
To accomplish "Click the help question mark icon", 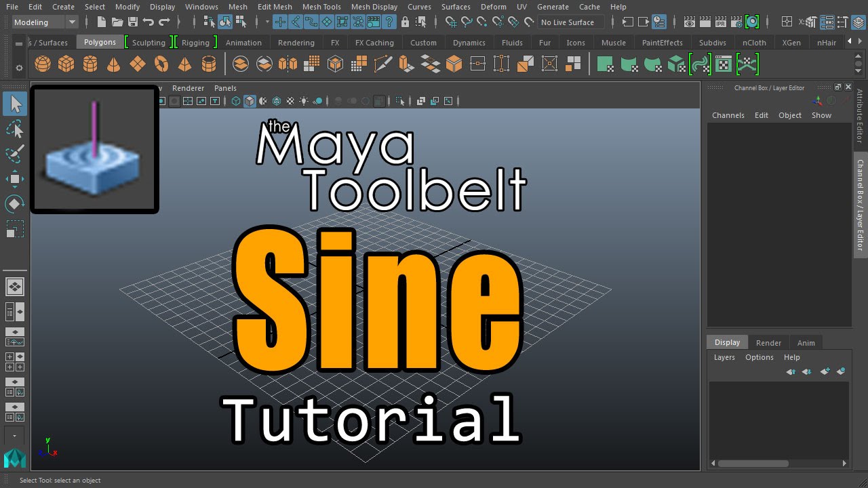I will tap(389, 22).
